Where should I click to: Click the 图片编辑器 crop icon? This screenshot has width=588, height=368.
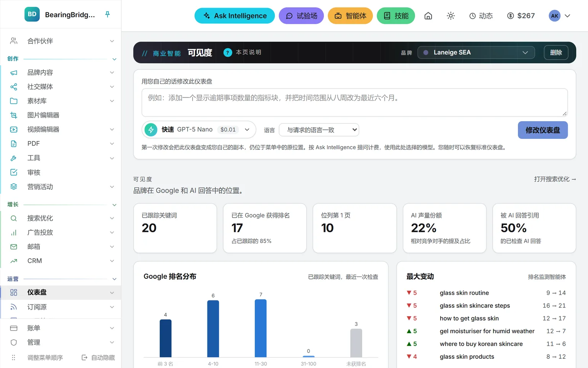coord(14,115)
